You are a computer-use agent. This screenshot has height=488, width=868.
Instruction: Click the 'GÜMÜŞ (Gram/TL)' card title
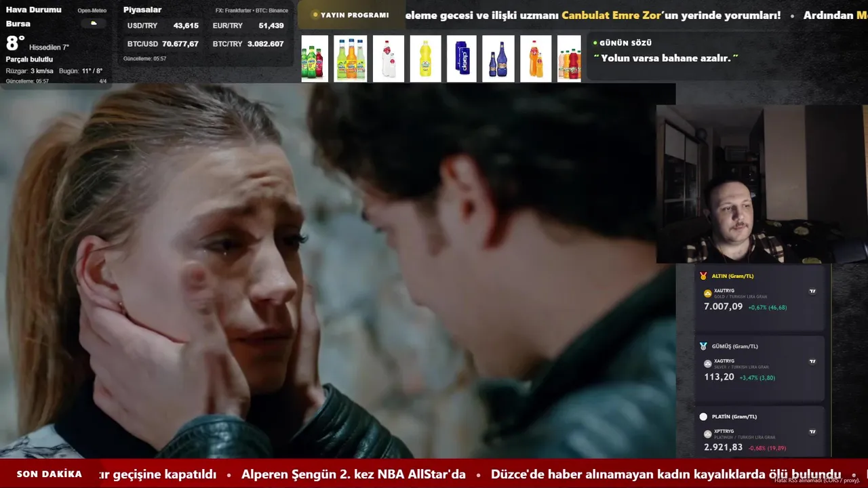click(x=734, y=346)
